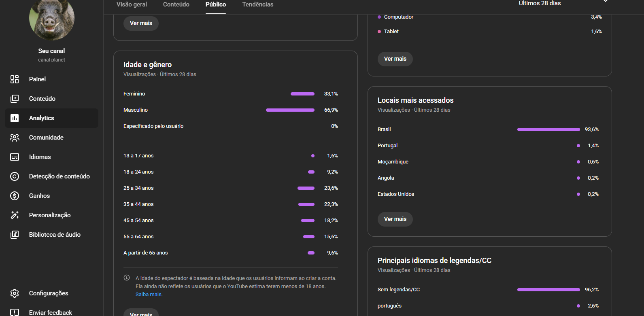Select the Estados Unidos location row

tap(488, 194)
